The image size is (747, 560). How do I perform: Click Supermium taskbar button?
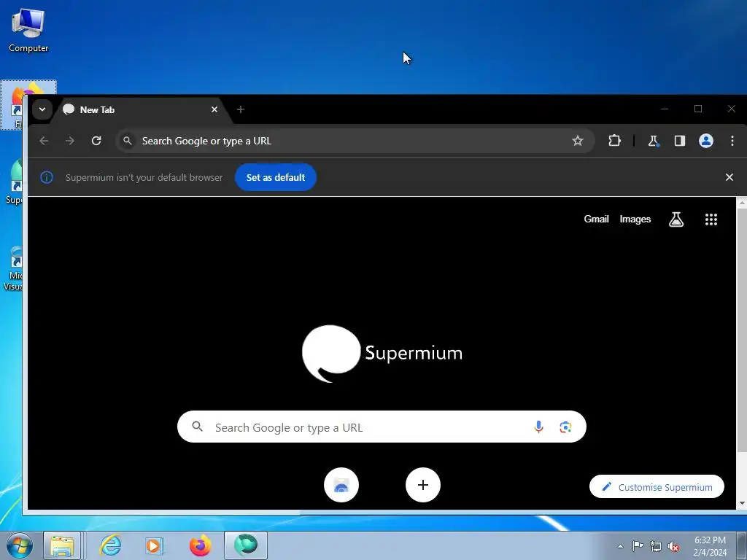point(246,545)
